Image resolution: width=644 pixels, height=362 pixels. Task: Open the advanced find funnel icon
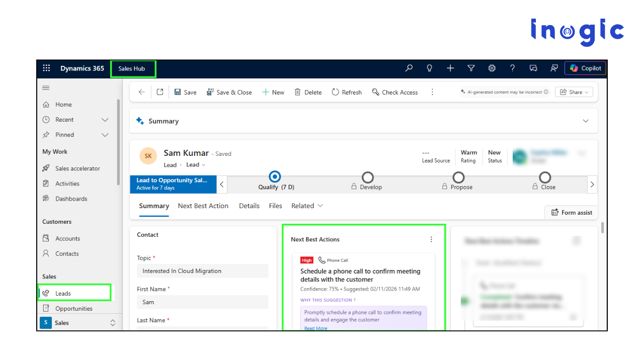click(x=471, y=68)
